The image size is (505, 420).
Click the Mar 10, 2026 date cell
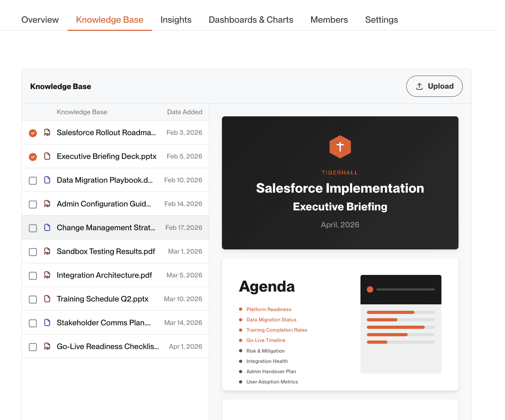click(183, 299)
